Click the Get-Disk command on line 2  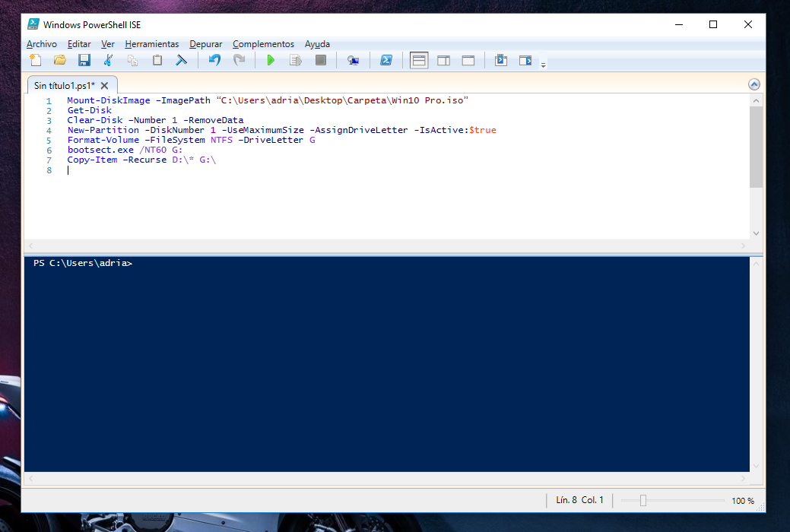[x=90, y=110]
